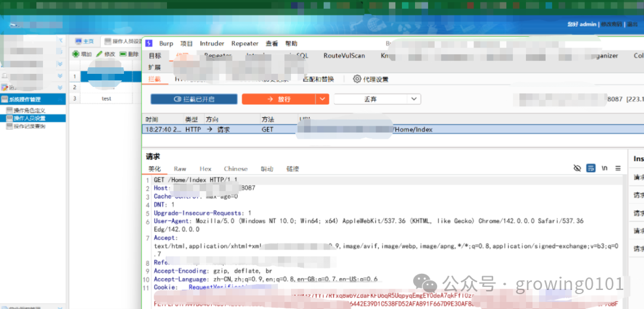
Task: Click the Burp Suite logo icon
Action: [x=149, y=43]
